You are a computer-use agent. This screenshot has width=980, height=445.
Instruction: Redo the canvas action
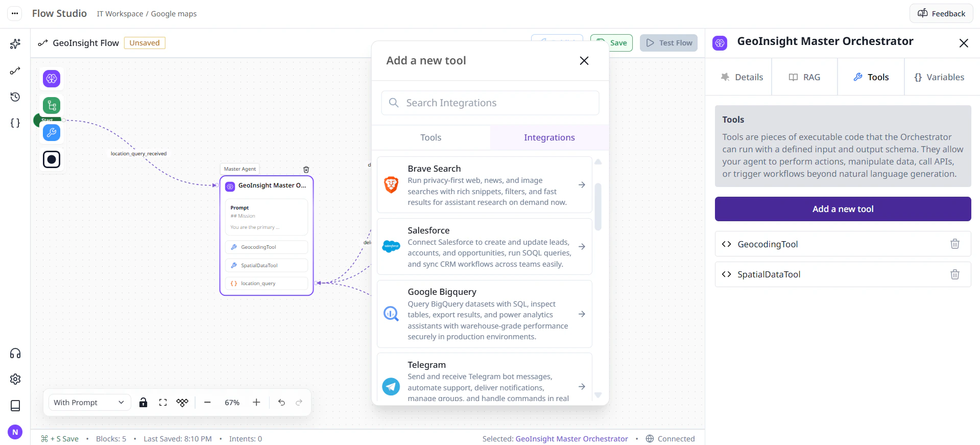point(299,403)
